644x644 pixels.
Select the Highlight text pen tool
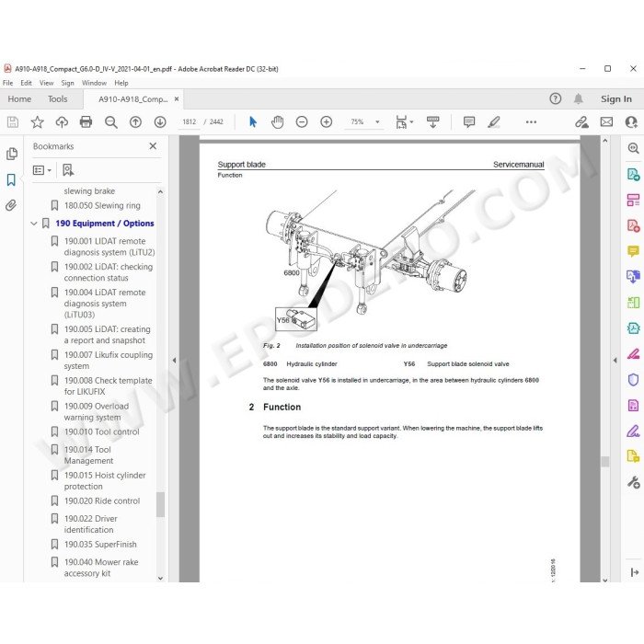point(494,122)
